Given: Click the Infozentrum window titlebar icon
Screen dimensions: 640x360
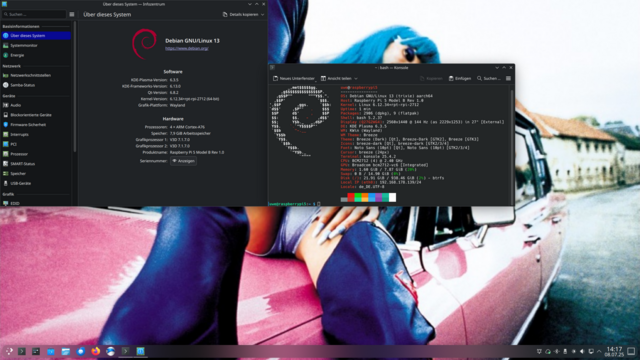Looking at the screenshot, I should coord(4,4).
